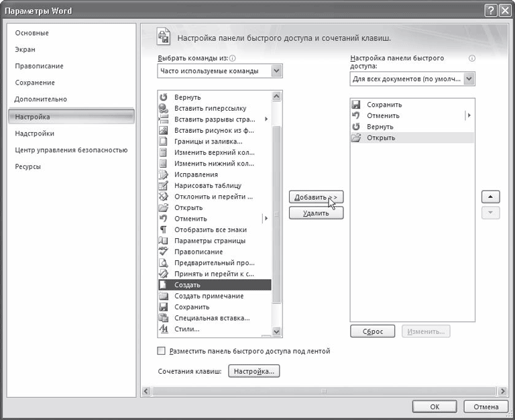
Task: Expand the Вставить разрывы страниц submenu arrow
Action: [266, 119]
